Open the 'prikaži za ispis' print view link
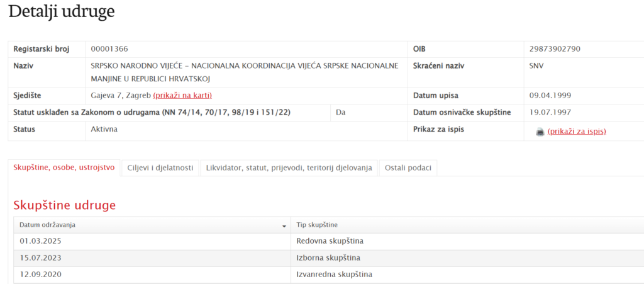 click(x=577, y=132)
